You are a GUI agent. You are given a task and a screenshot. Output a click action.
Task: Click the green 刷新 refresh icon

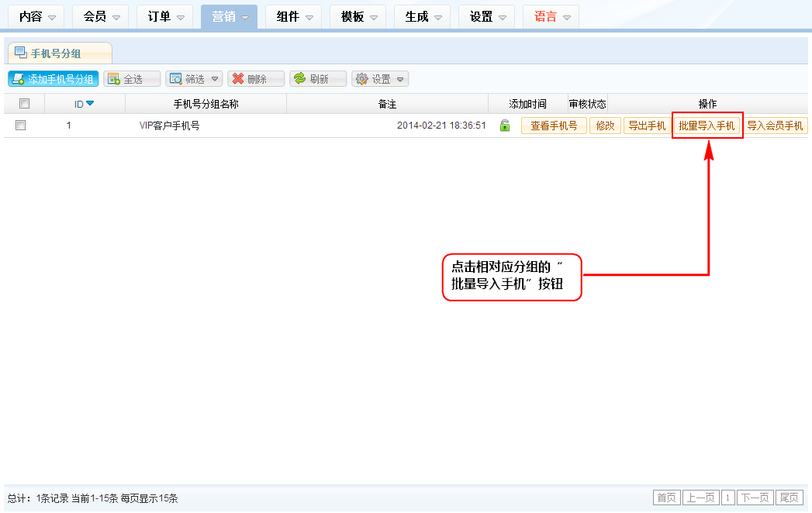pyautogui.click(x=299, y=79)
